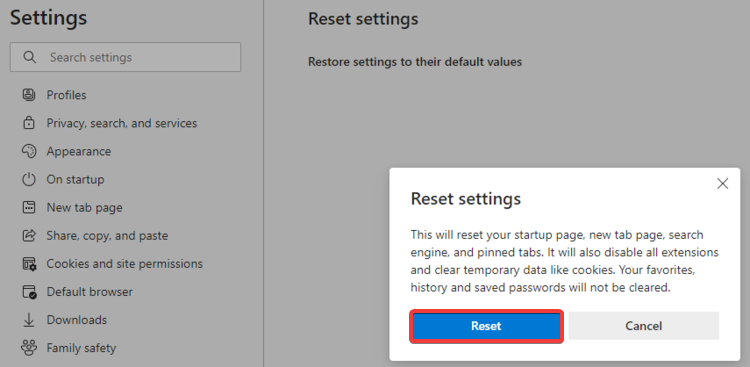Click the Profiles sidebar icon
Viewport: 750px width, 367px height.
click(x=29, y=95)
